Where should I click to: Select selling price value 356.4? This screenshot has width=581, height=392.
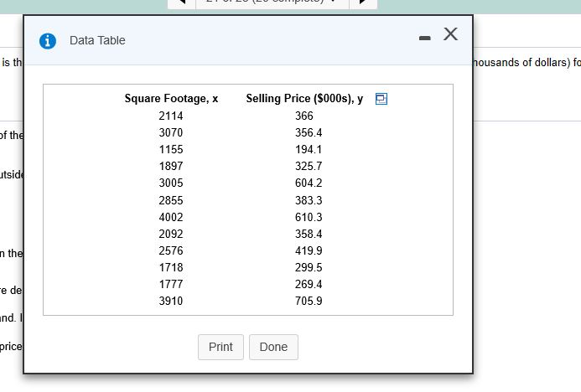click(309, 132)
